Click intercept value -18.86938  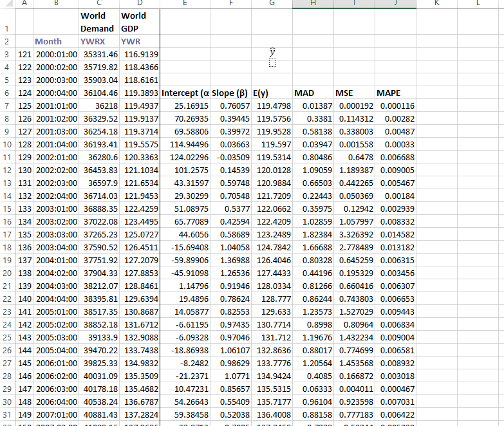185,350
